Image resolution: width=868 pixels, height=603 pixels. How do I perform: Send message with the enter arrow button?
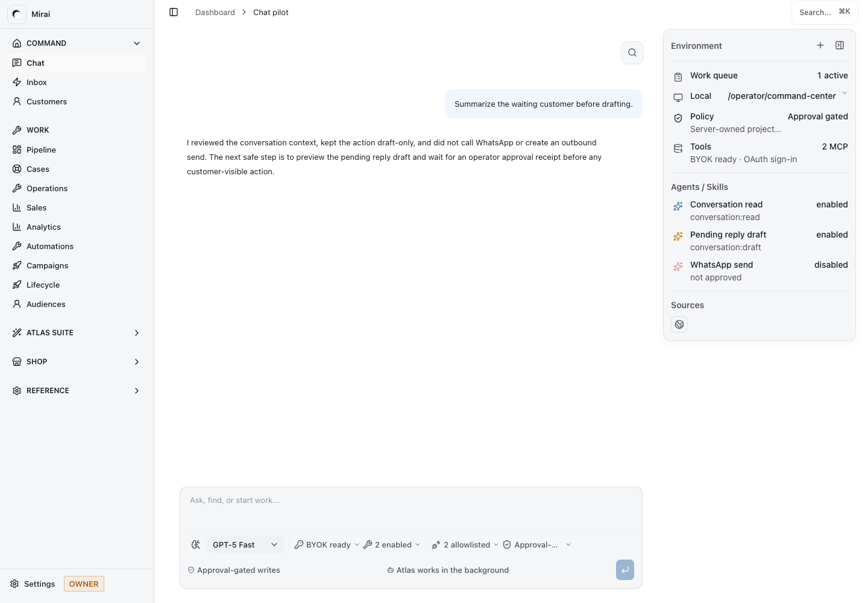(x=625, y=570)
